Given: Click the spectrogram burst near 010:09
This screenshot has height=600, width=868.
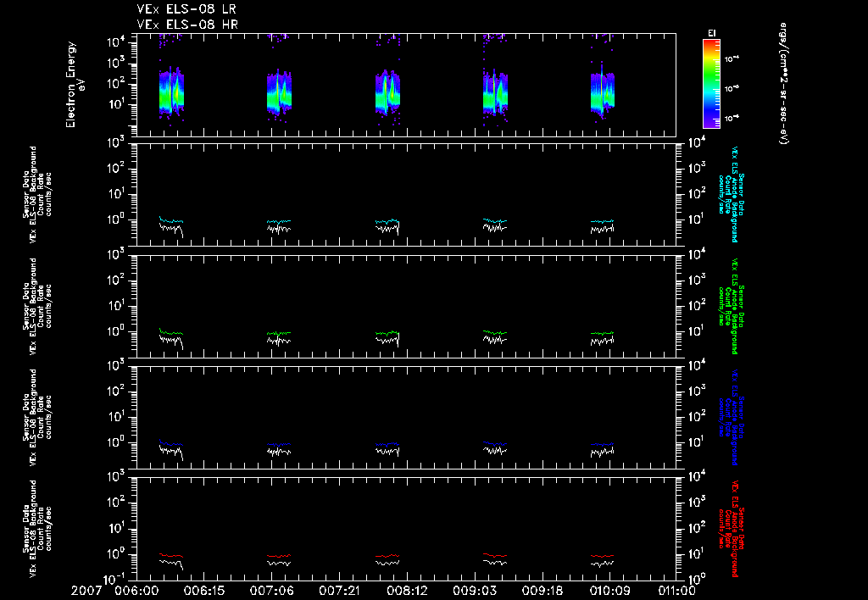Looking at the screenshot, I should click(603, 92).
